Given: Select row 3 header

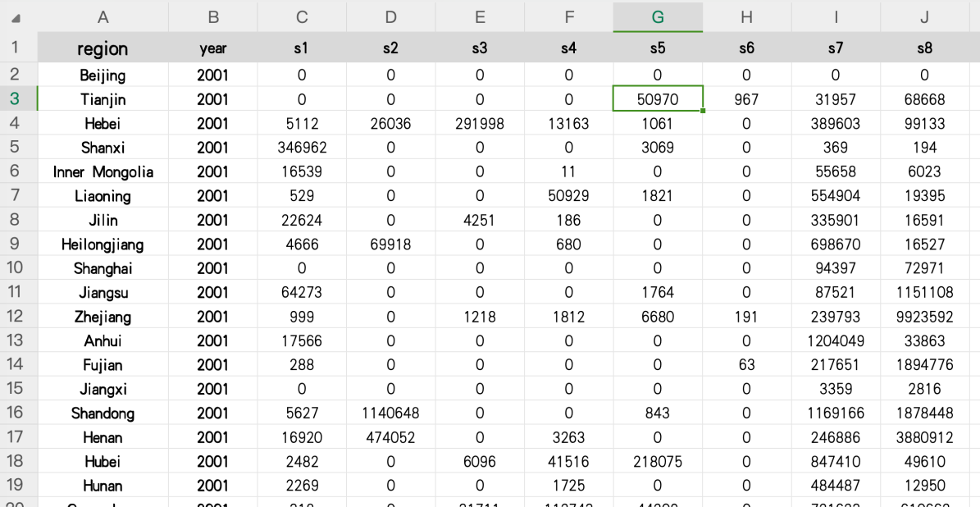Looking at the screenshot, I should click(x=16, y=99).
